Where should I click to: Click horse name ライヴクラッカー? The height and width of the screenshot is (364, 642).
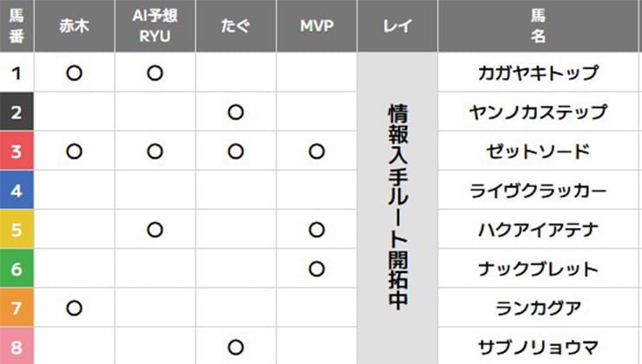point(538,191)
